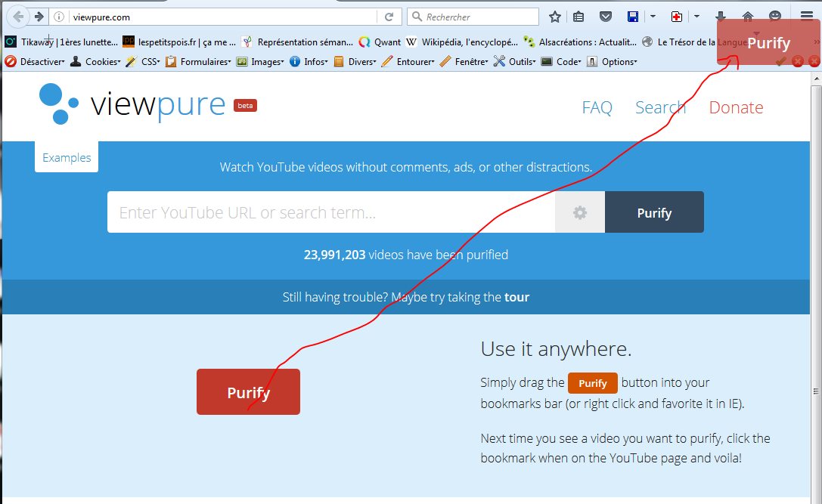
Task: Open the Pocket icon in the toolbar
Action: (605, 17)
